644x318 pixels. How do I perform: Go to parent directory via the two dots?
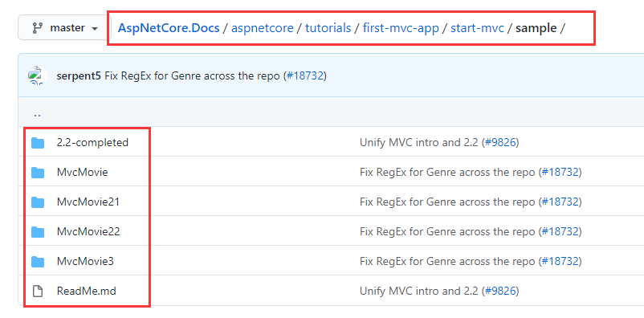click(x=38, y=115)
